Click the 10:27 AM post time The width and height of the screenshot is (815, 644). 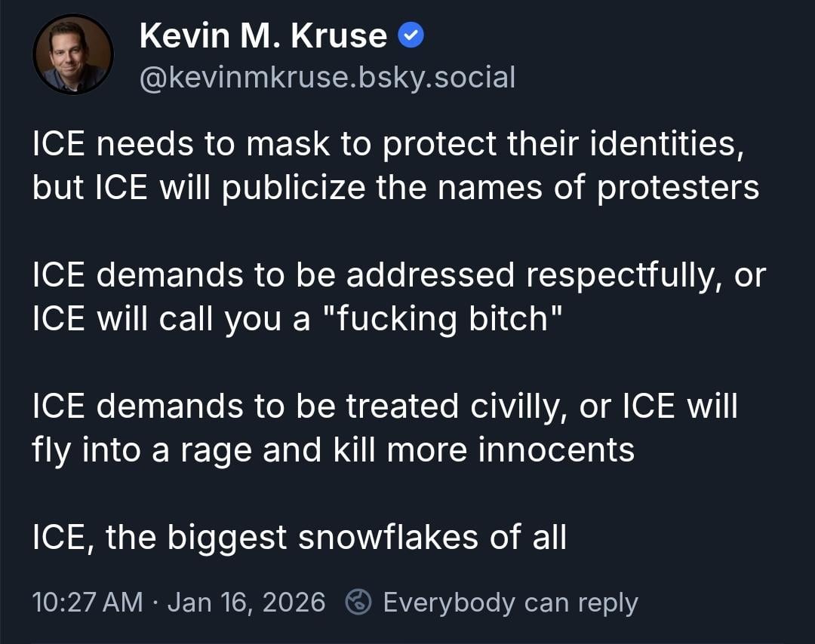click(x=87, y=602)
